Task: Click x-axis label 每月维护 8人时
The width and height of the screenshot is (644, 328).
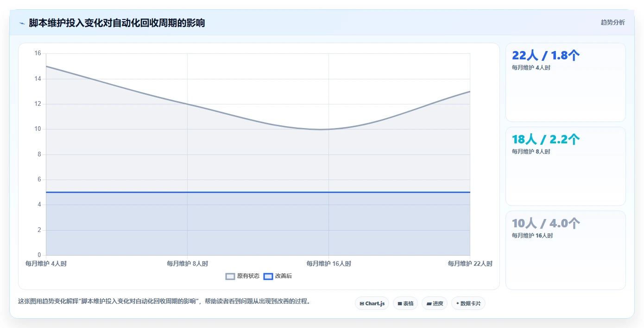Action: (187, 264)
